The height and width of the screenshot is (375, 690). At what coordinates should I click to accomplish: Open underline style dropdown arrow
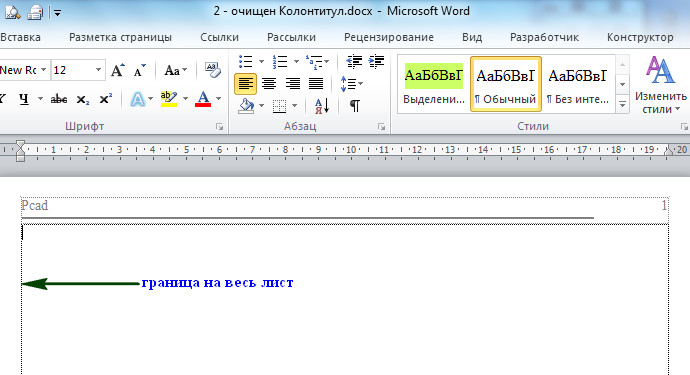[x=40, y=99]
